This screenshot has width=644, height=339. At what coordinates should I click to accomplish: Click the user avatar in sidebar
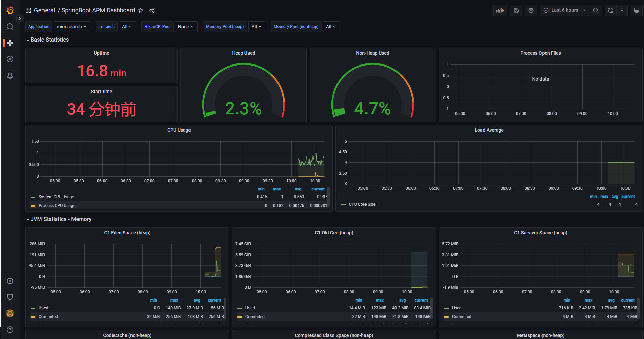(10, 313)
